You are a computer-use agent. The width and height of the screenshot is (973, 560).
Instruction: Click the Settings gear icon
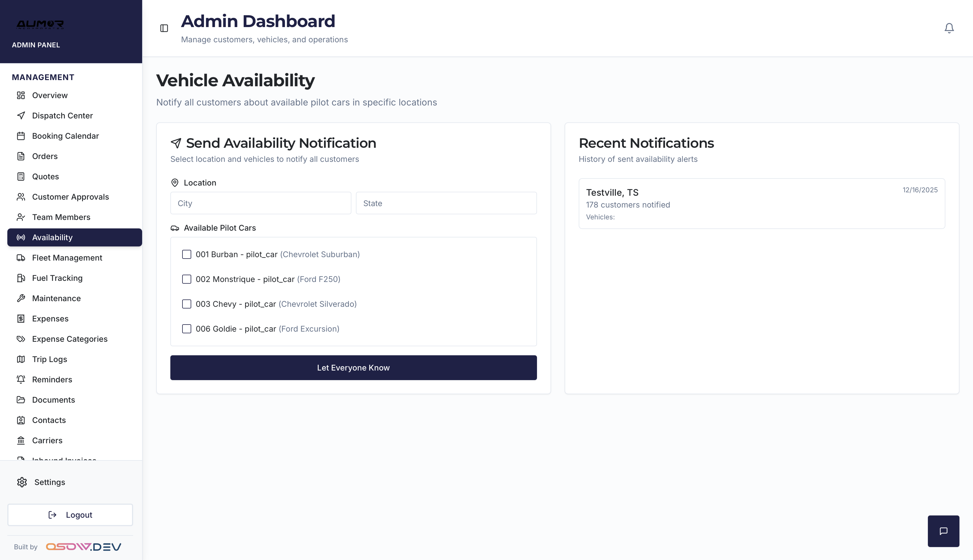click(22, 482)
